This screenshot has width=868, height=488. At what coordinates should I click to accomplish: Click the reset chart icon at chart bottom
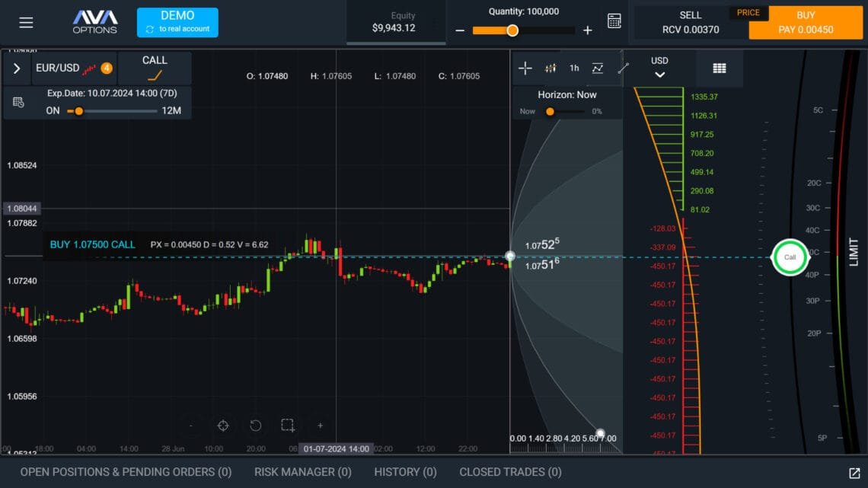pyautogui.click(x=255, y=426)
